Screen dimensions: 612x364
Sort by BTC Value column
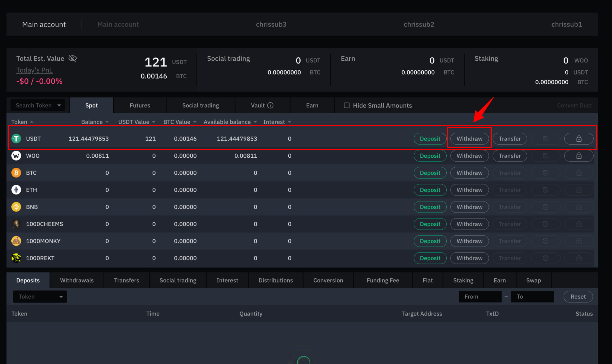tap(180, 122)
